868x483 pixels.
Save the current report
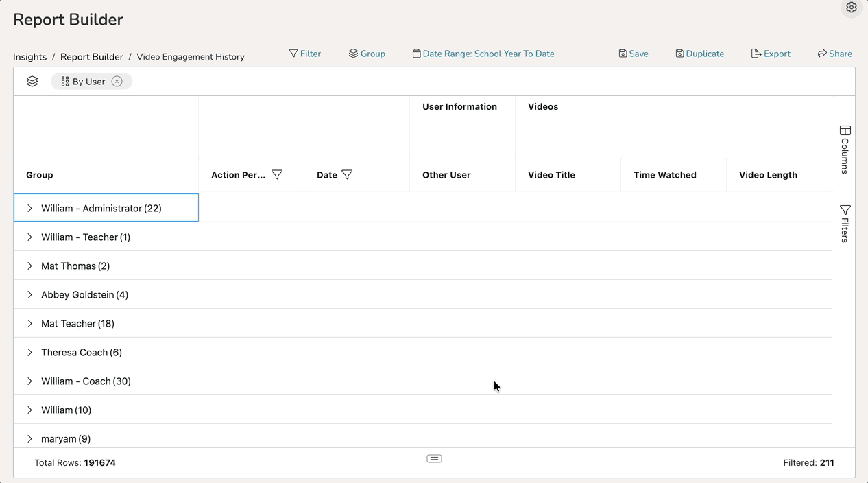point(634,54)
